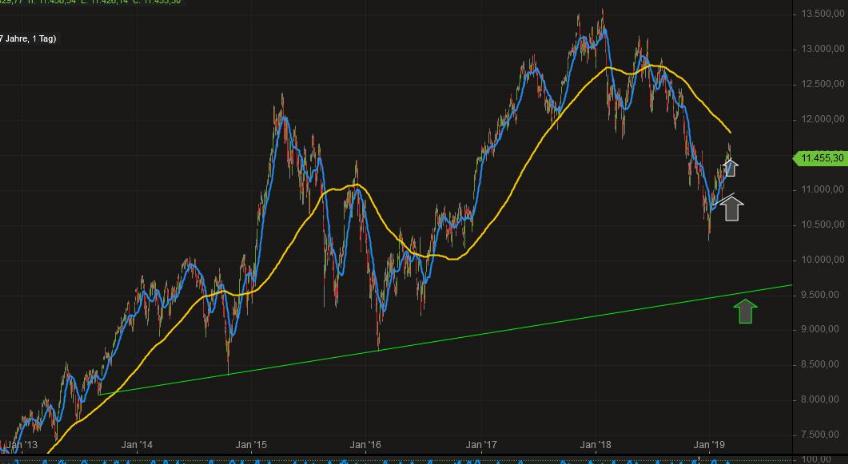Click the current price tag 11.455,30
The height and width of the screenshot is (464, 848).
pyautogui.click(x=821, y=158)
